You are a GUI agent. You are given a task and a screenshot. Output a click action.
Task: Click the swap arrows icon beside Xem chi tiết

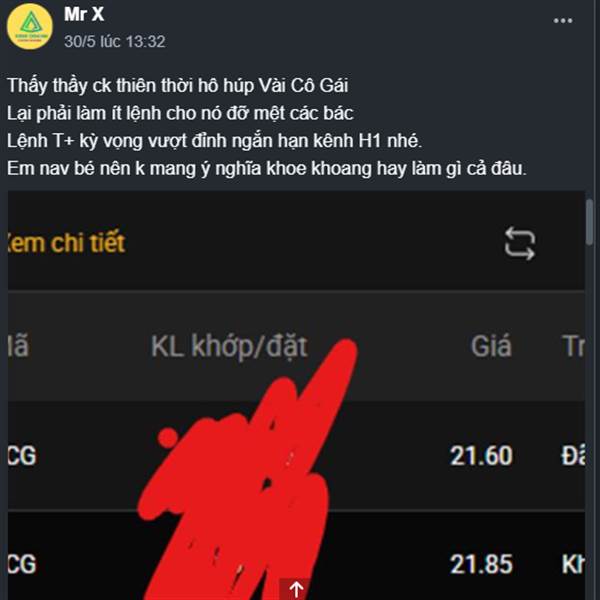click(520, 244)
